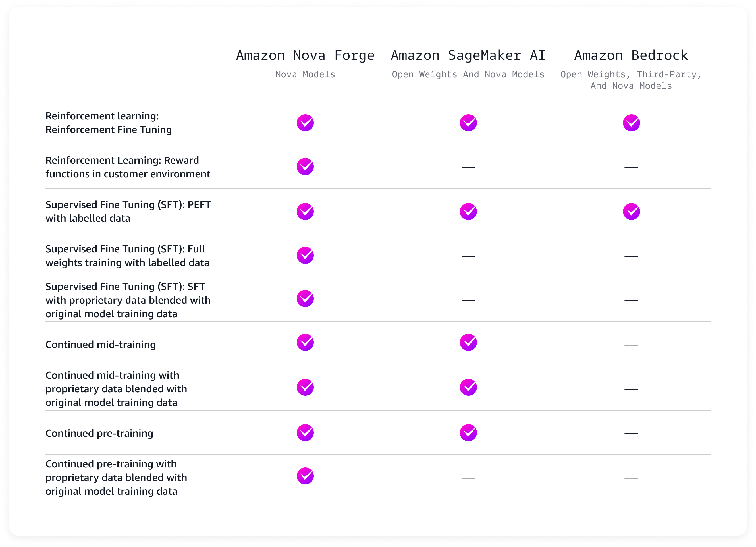Click SageMaker AI Continued mid-training checkmark
Viewport: 756px width, 547px height.
(468, 342)
